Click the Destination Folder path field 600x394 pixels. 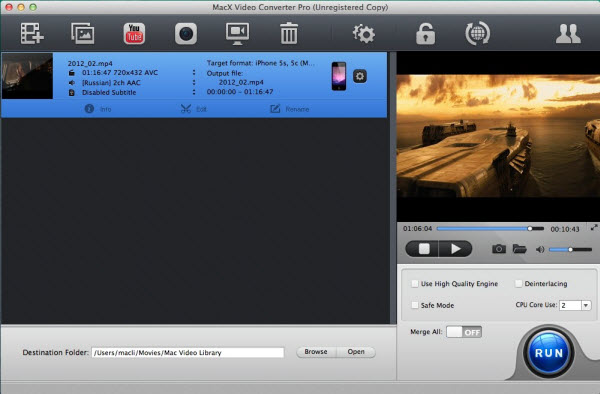[x=188, y=352]
